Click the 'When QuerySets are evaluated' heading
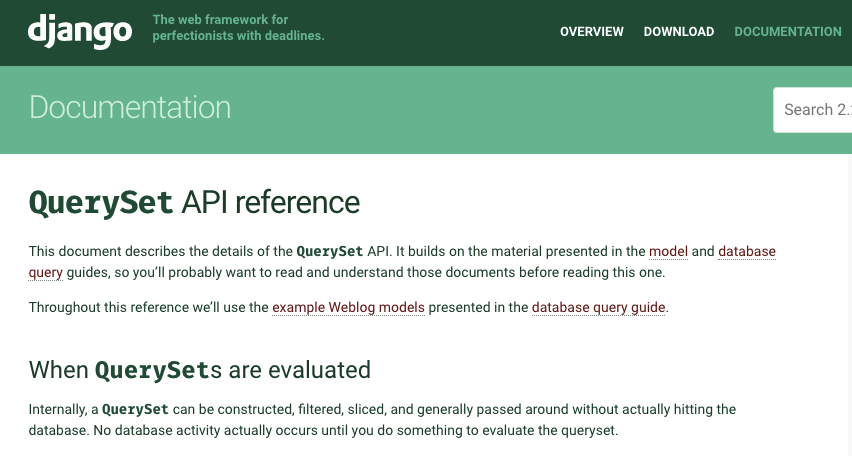The width and height of the screenshot is (852, 456). point(199,370)
